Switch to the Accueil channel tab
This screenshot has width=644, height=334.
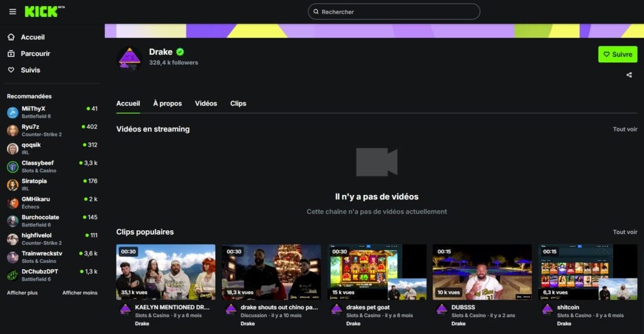(128, 104)
